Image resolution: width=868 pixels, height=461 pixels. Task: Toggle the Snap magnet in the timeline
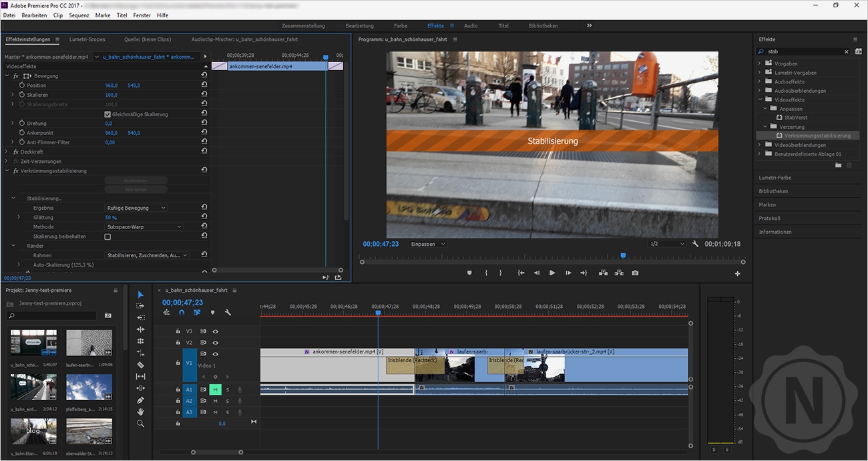point(182,313)
